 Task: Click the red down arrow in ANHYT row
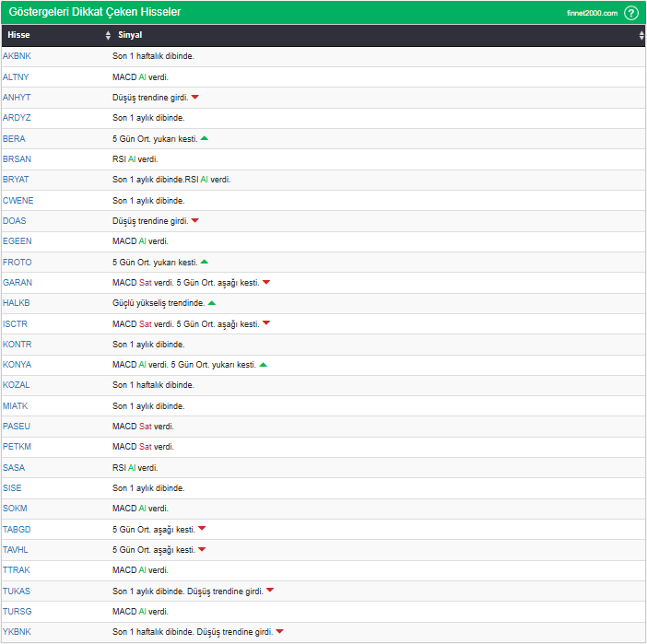point(195,98)
